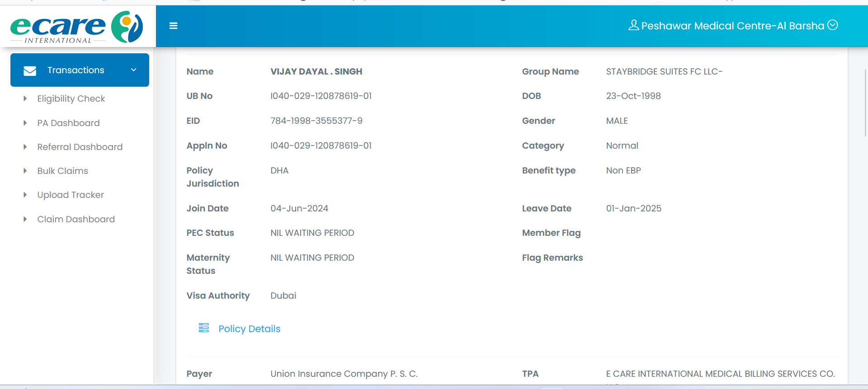Open Referral Dashboard

click(x=80, y=147)
